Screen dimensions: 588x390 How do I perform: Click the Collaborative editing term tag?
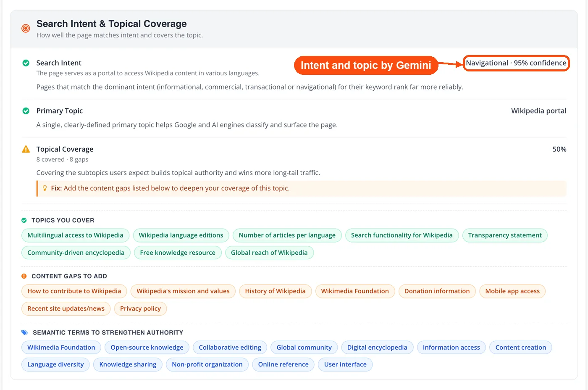click(x=230, y=348)
